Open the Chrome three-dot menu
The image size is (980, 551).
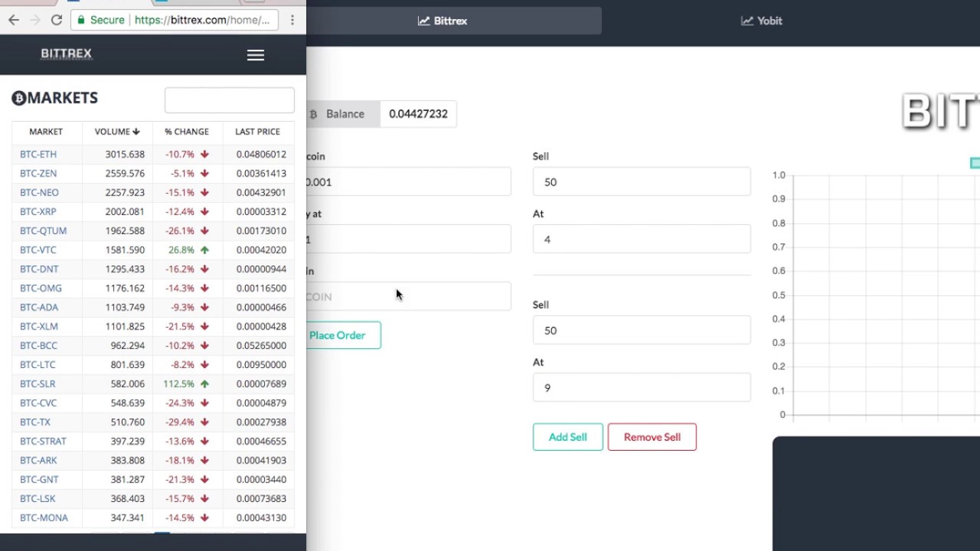[292, 20]
